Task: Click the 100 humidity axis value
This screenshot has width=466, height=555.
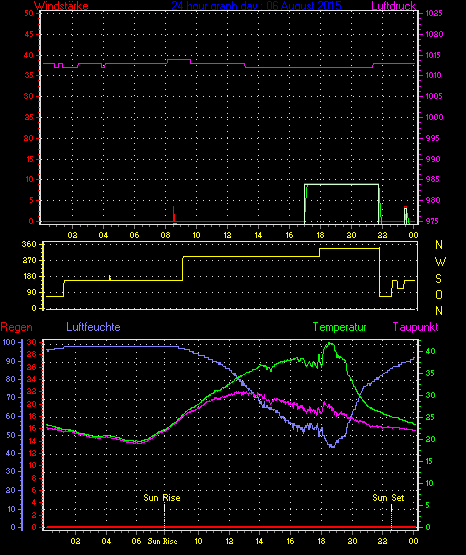Action: click(9, 342)
